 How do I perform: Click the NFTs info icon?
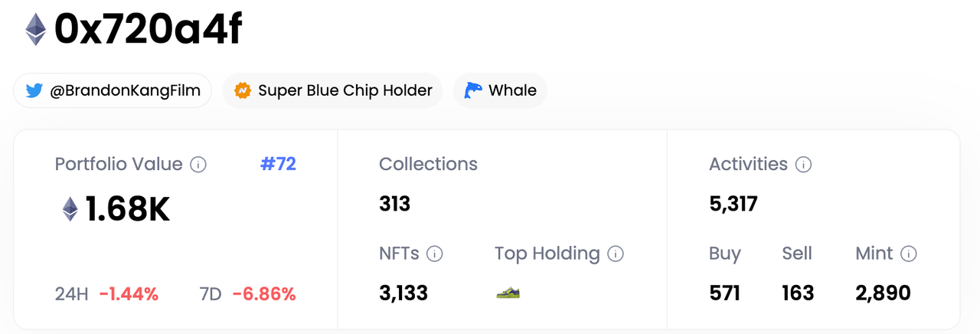point(435,254)
